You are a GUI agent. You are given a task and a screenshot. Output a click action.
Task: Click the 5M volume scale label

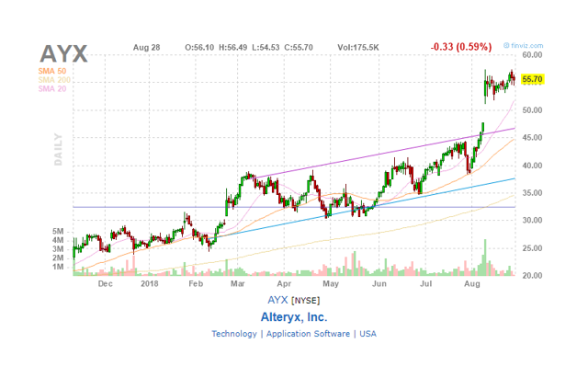click(x=58, y=231)
